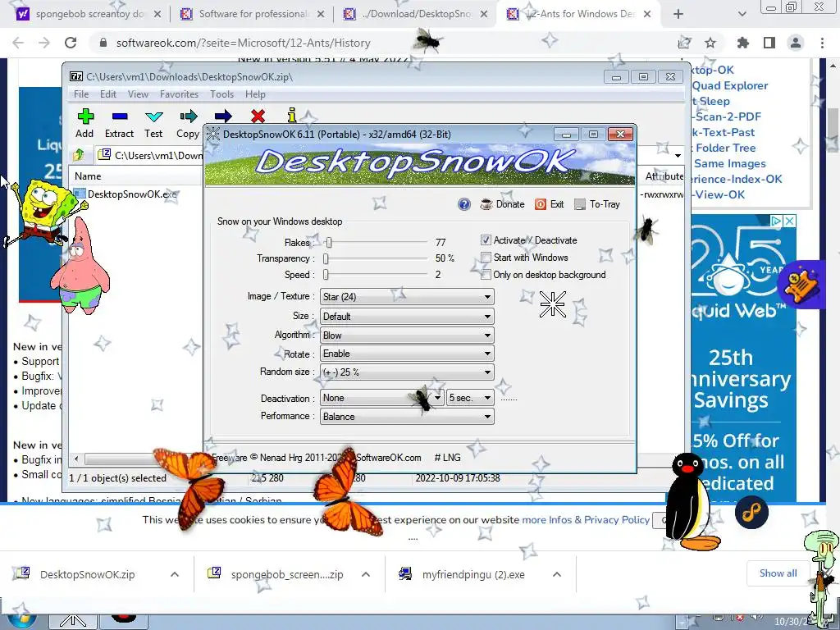
Task: Enable Start with Windows checkbox
Action: pos(486,258)
